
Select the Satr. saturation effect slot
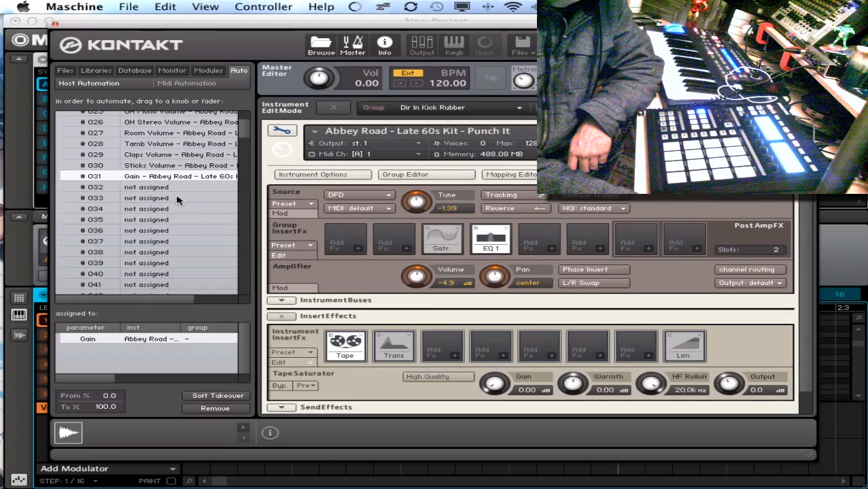click(x=442, y=239)
